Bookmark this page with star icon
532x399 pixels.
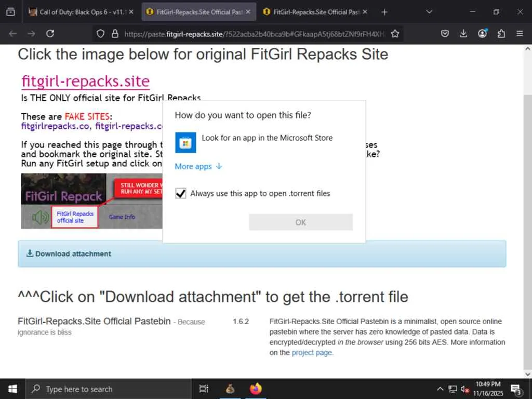tap(395, 34)
